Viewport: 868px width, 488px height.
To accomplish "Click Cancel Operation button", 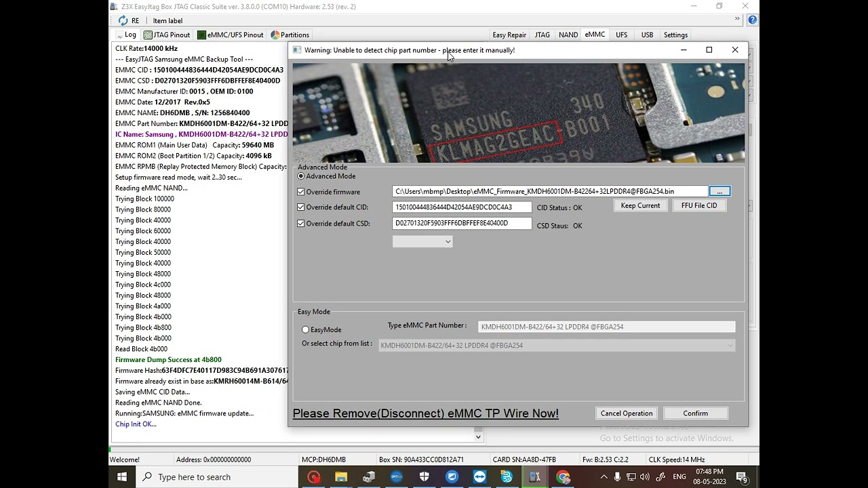I will pos(627,413).
